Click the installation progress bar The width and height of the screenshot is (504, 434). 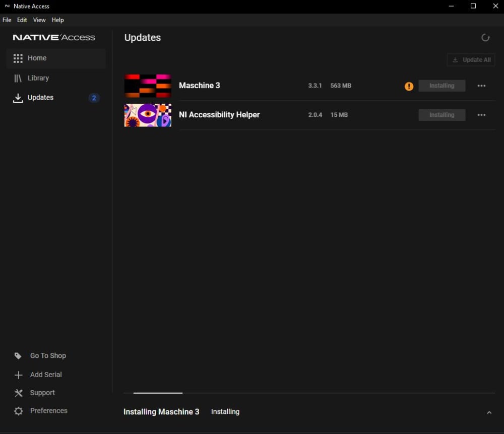click(x=309, y=393)
